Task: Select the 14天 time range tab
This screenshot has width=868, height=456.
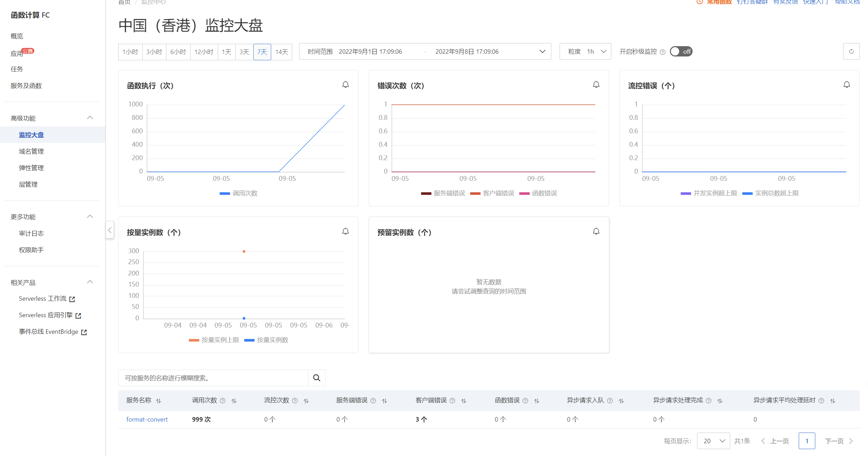Action: (x=282, y=52)
